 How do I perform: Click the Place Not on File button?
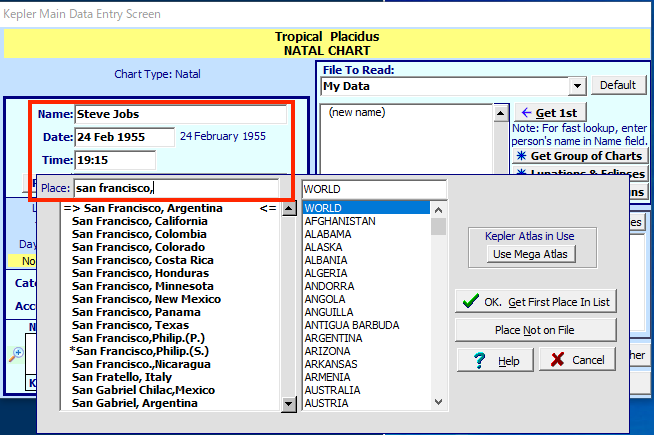pos(536,330)
